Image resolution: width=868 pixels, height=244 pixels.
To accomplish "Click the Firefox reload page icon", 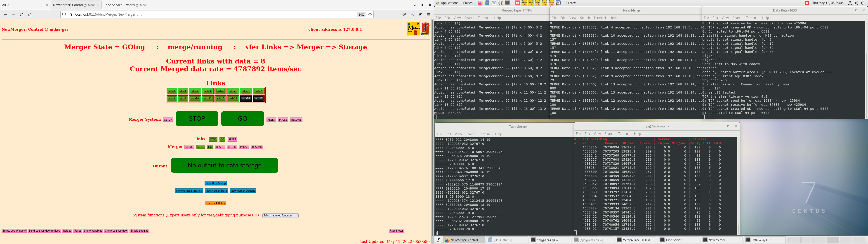I will pyautogui.click(x=21, y=14).
